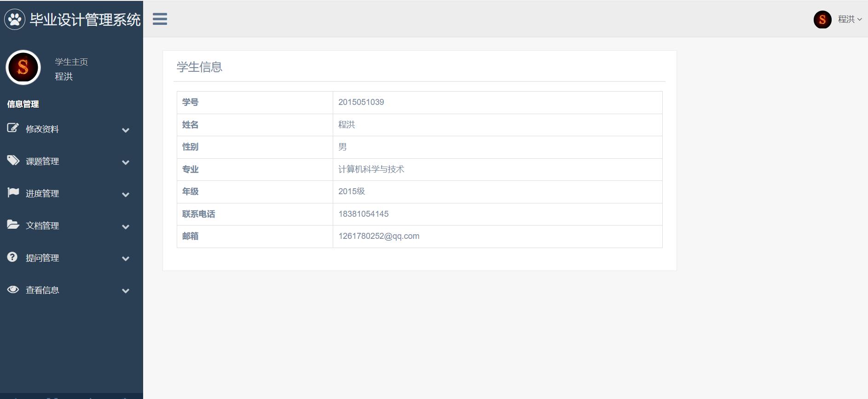Click the folder icon beside 文档管理

click(x=13, y=225)
